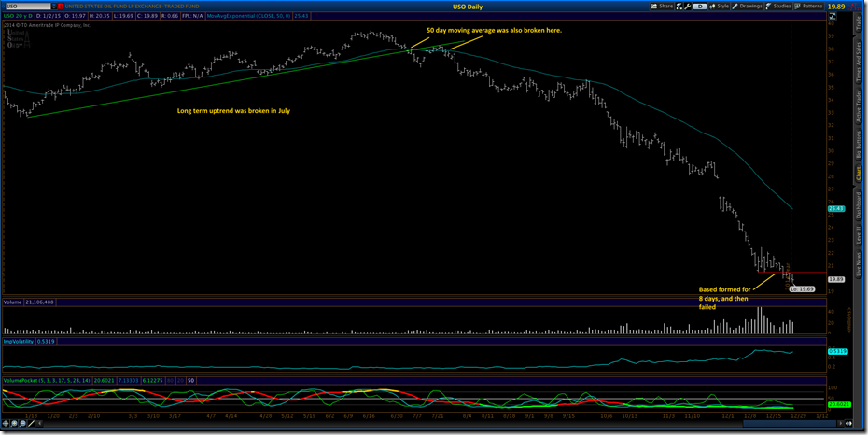Open chart settings wrench icon
This screenshot has width=868, height=435.
pyautogui.click(x=688, y=7)
